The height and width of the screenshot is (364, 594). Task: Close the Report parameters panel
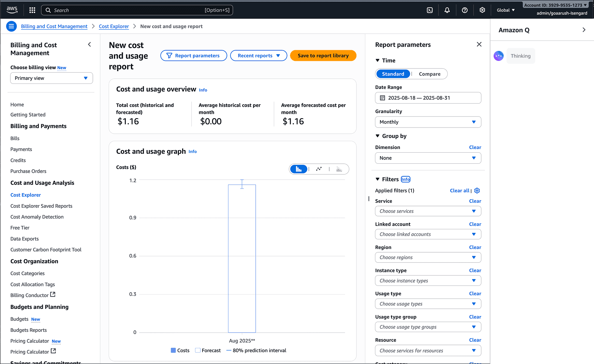[479, 44]
